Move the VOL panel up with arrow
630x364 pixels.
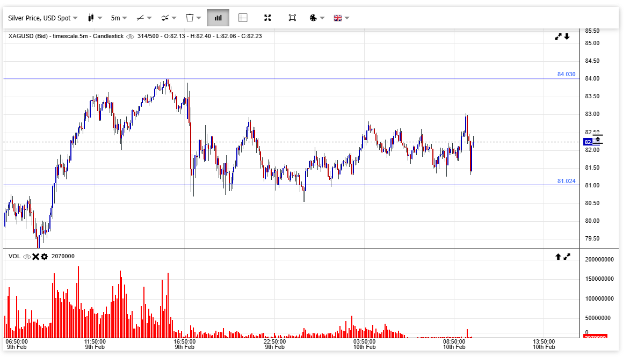pyautogui.click(x=558, y=257)
